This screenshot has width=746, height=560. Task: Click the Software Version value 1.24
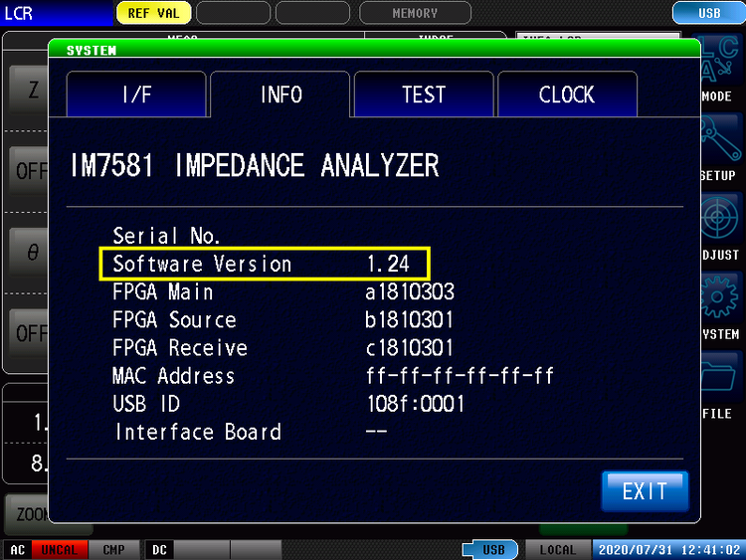tap(388, 264)
